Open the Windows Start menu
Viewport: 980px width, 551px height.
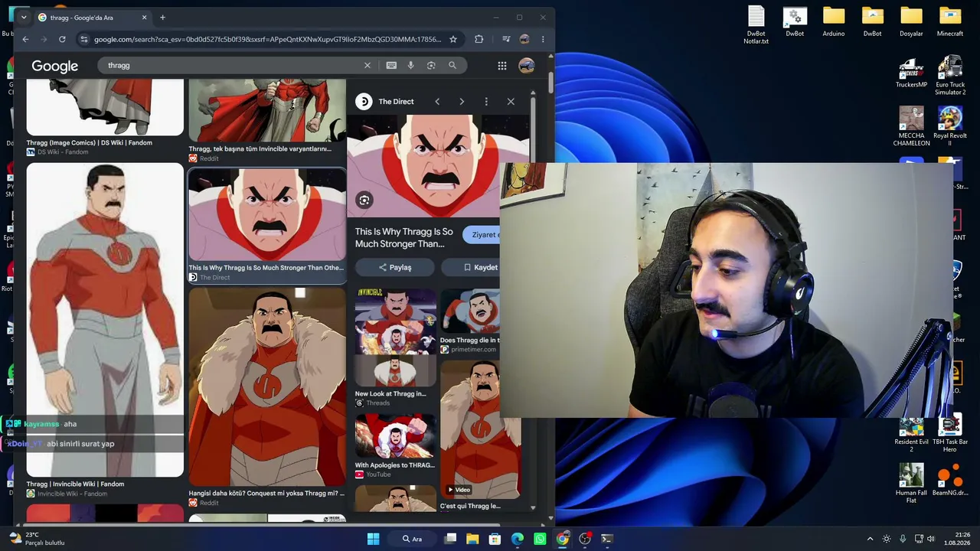pyautogui.click(x=373, y=539)
